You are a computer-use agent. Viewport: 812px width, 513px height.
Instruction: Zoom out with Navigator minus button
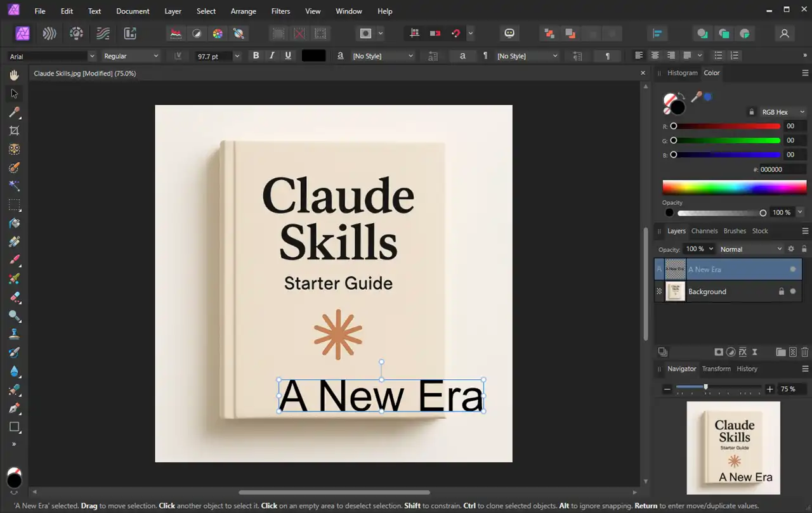pyautogui.click(x=667, y=389)
